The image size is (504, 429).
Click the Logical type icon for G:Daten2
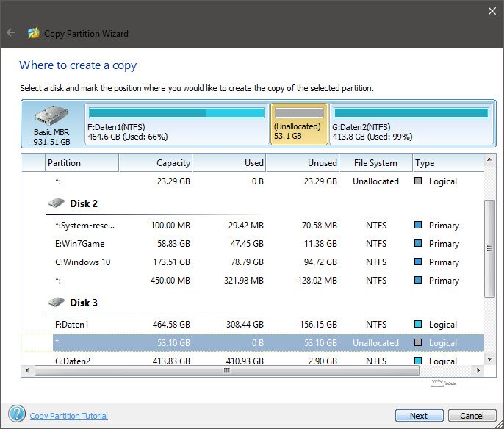pyautogui.click(x=418, y=361)
